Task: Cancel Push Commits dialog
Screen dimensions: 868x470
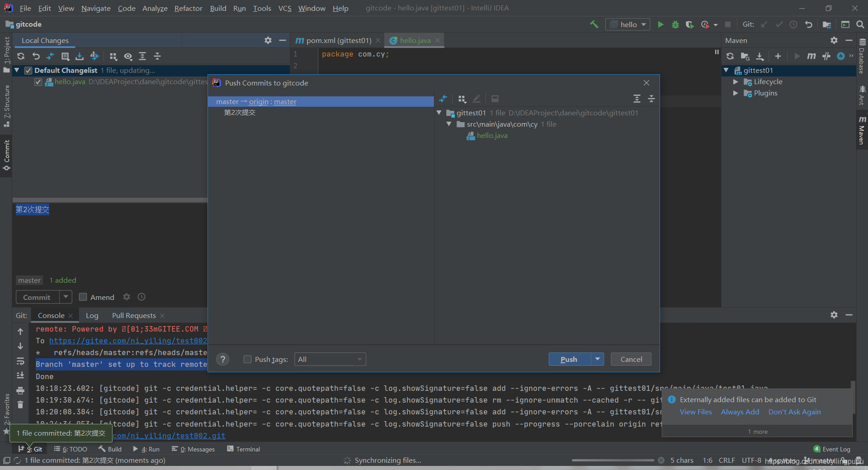Action: [631, 359]
